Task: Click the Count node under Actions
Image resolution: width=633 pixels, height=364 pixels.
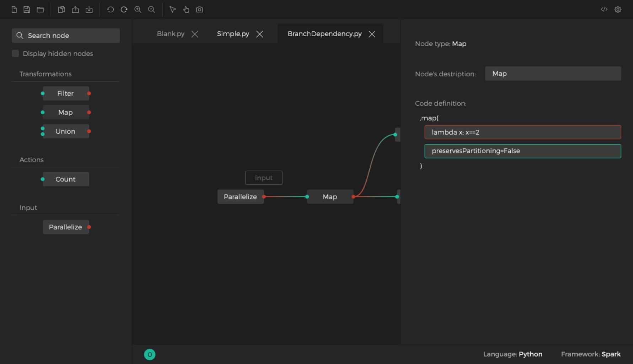Action: click(x=65, y=179)
